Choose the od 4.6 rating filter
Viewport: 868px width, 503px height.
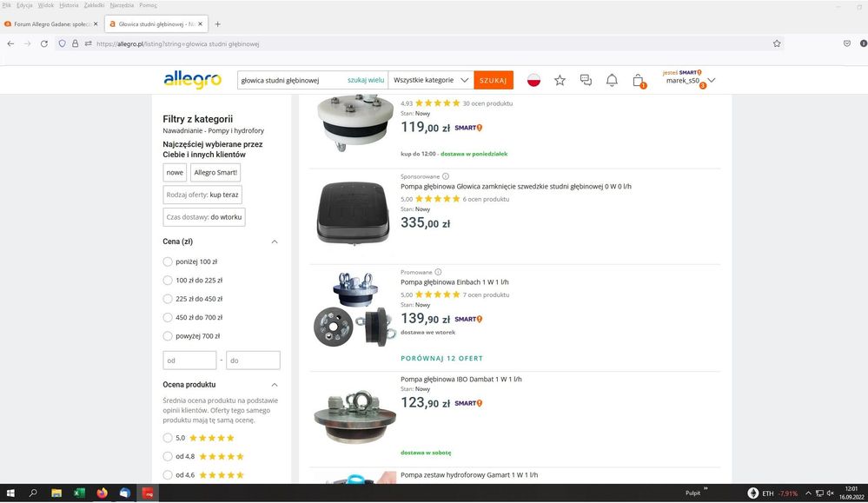[x=168, y=475]
